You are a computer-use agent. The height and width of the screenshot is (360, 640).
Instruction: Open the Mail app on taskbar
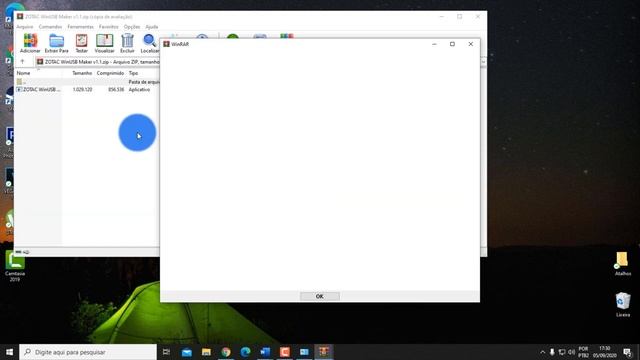pyautogui.click(x=187, y=352)
